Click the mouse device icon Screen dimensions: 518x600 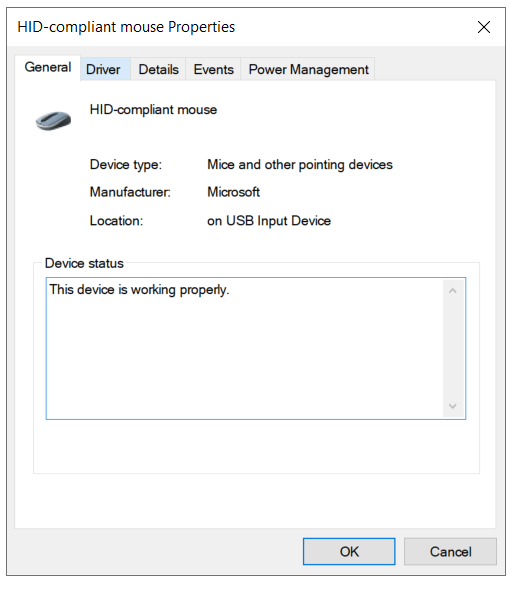tap(53, 120)
